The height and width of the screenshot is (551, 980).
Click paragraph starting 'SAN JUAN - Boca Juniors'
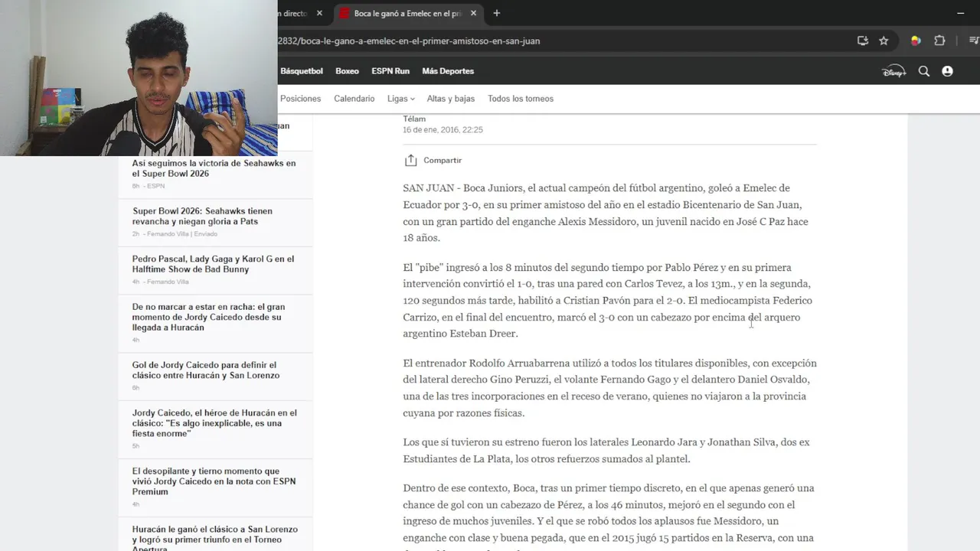pyautogui.click(x=606, y=213)
